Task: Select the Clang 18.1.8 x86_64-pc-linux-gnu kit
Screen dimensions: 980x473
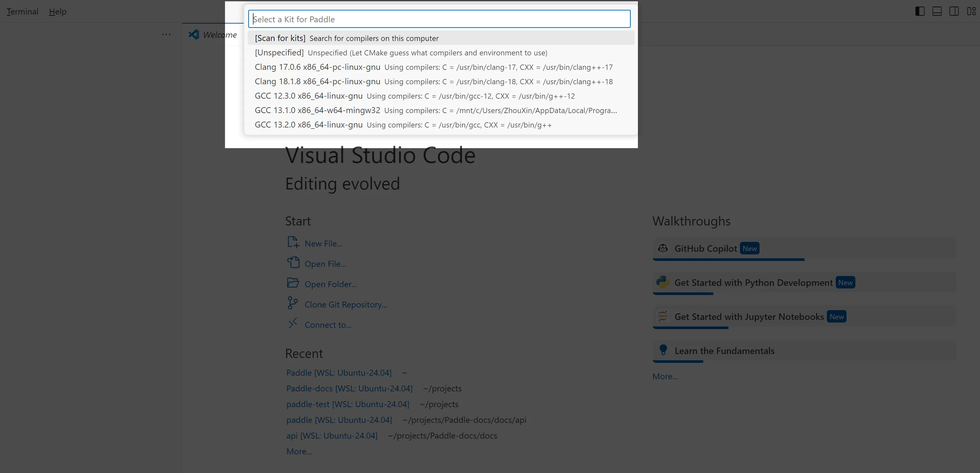Action: (x=441, y=81)
